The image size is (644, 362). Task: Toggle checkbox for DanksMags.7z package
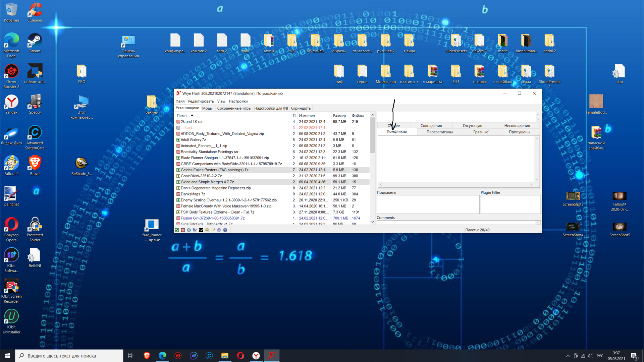coord(178,194)
